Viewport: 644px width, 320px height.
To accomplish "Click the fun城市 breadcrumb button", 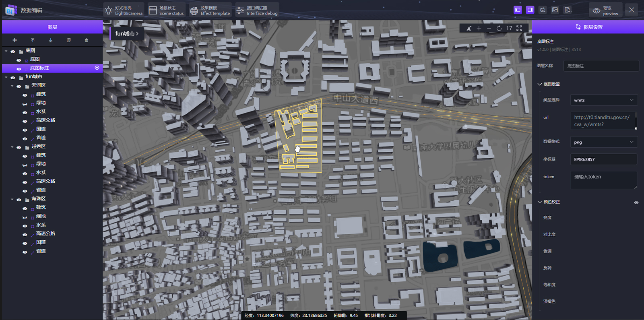I will [x=126, y=34].
